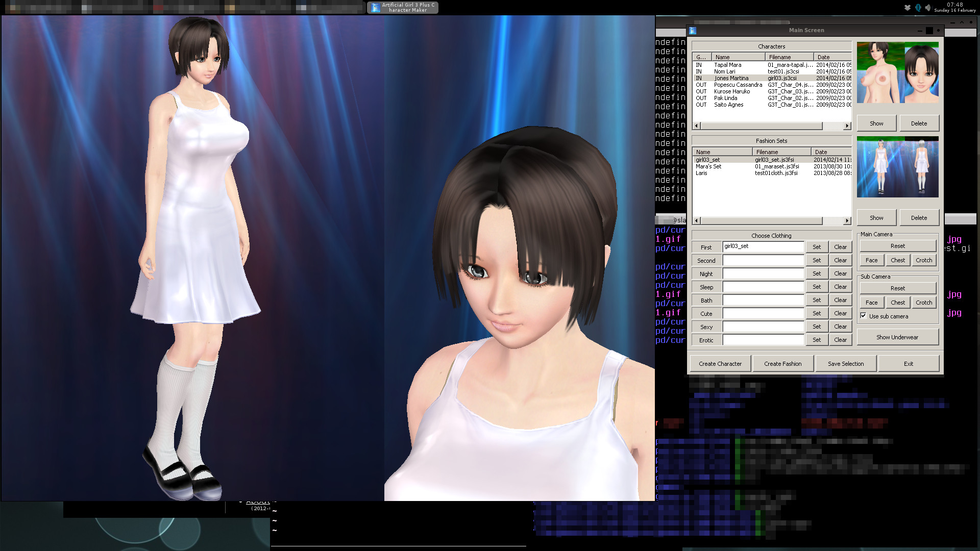
Task: Click Clear for the First clothing slot
Action: point(840,247)
